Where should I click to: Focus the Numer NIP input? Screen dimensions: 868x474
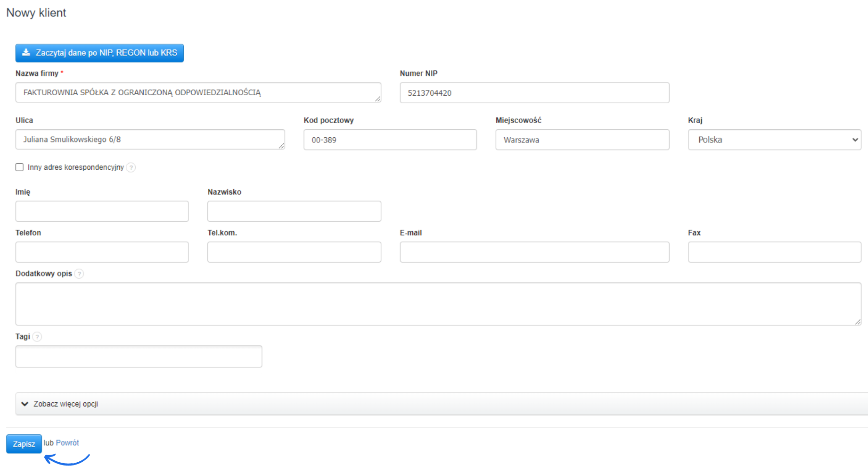[x=534, y=93]
